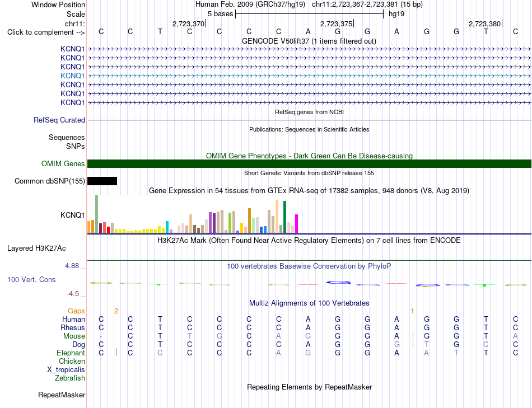The width and height of the screenshot is (532, 408).
Task: Click the light blue highlighted KCNQ1 transcript label
Action: coord(72,76)
